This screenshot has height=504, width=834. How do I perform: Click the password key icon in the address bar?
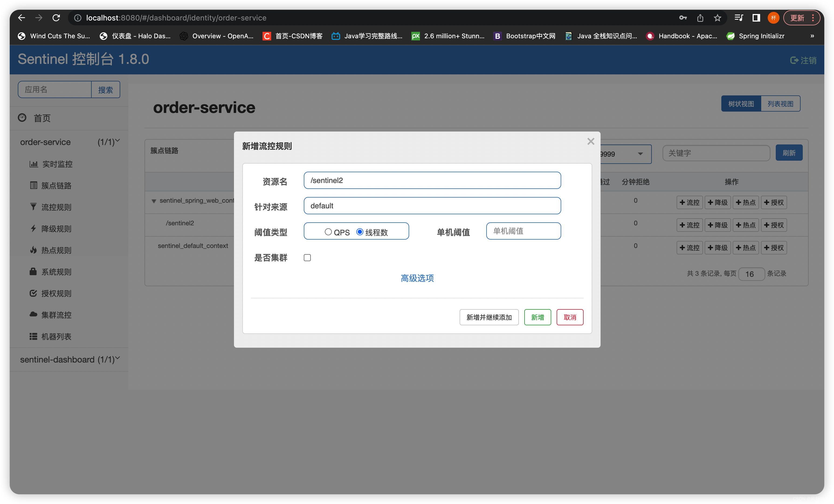click(x=683, y=18)
